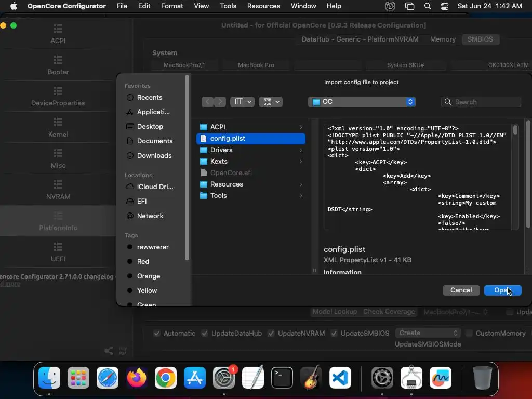
Task: Open the Edit menu
Action: [x=144, y=6]
